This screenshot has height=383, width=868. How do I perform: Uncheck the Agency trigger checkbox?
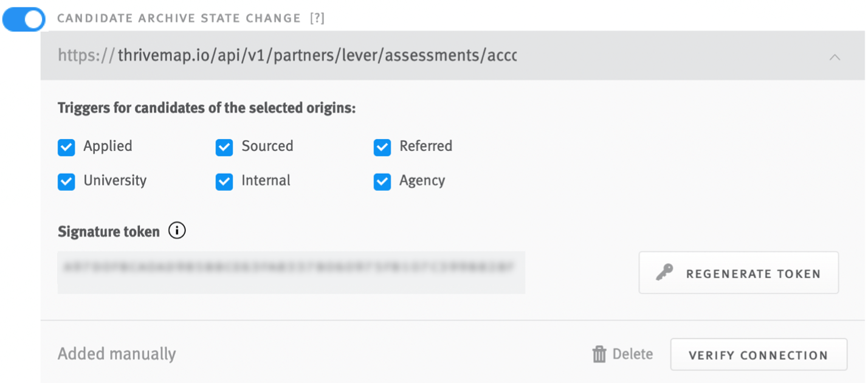pos(382,181)
